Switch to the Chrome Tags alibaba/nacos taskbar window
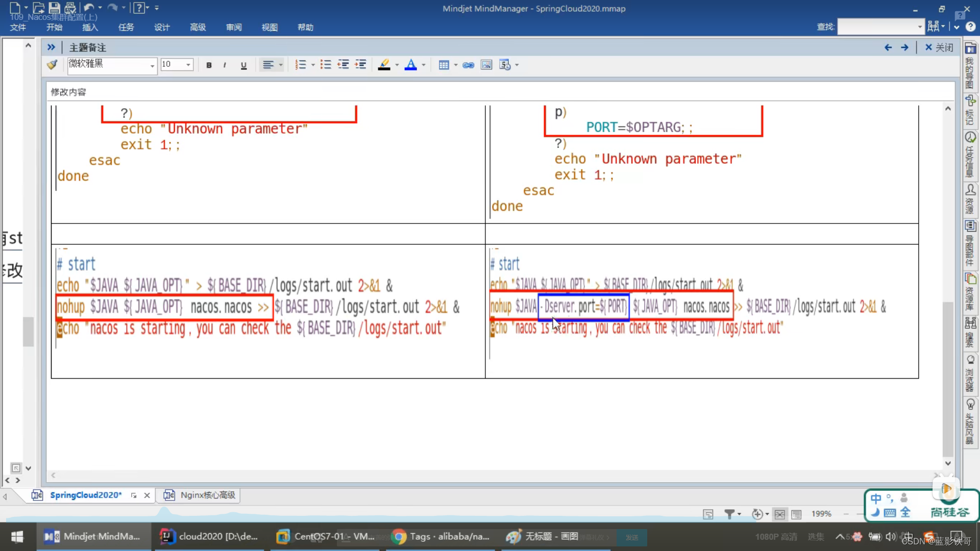The image size is (980, 551). pyautogui.click(x=441, y=537)
